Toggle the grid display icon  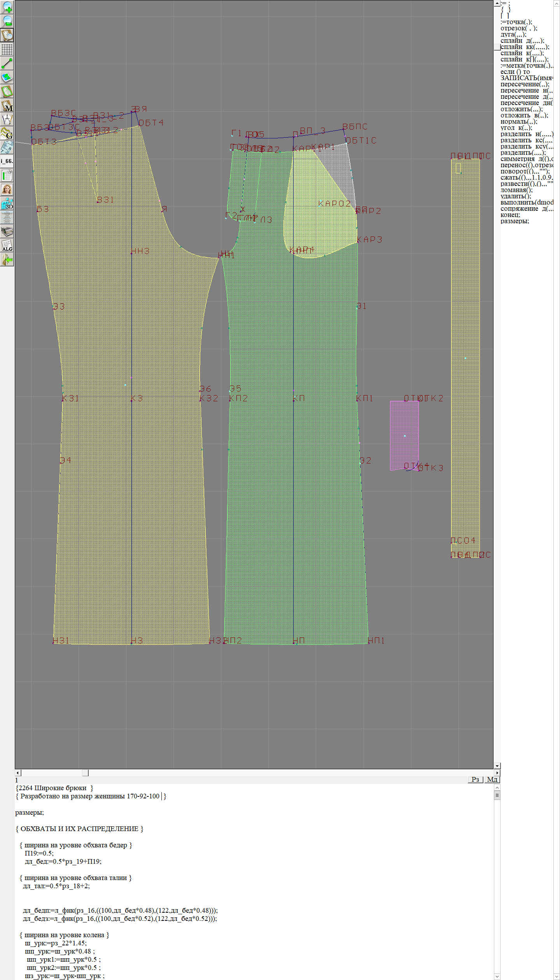click(x=7, y=49)
